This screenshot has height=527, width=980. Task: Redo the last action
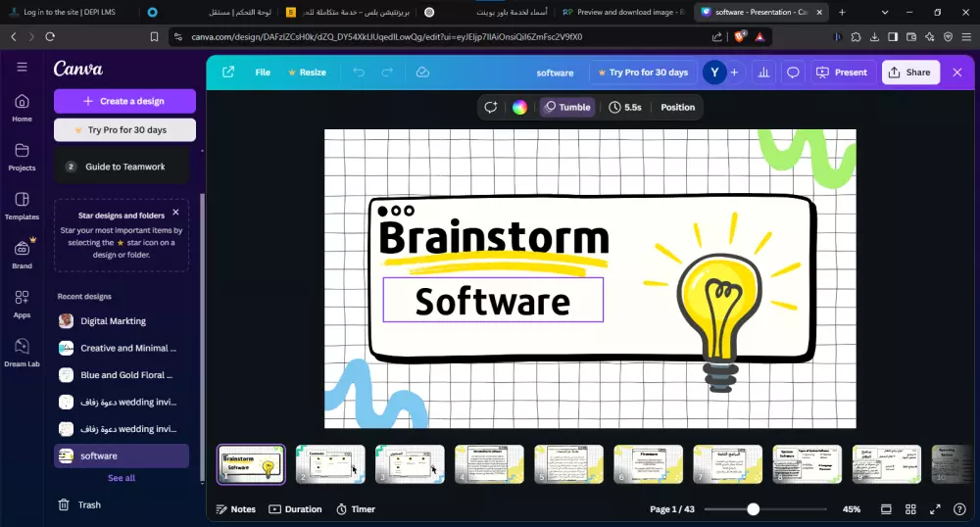tap(387, 72)
